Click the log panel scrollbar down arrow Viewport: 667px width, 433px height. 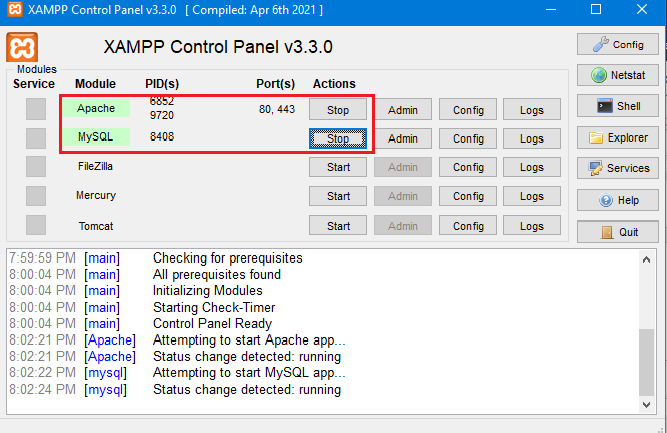(x=648, y=404)
